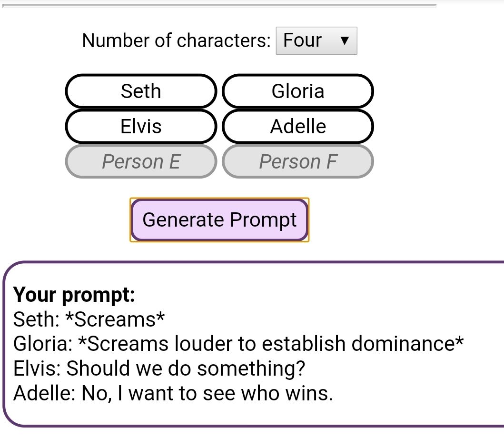
Task: Click into the Adelle name field
Action: point(298,126)
